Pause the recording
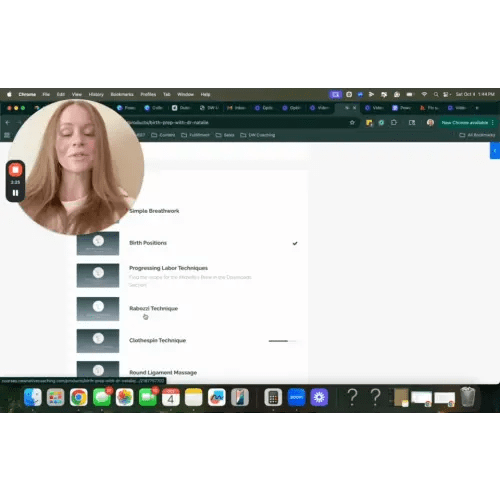The width and height of the screenshot is (500, 500). 15,193
